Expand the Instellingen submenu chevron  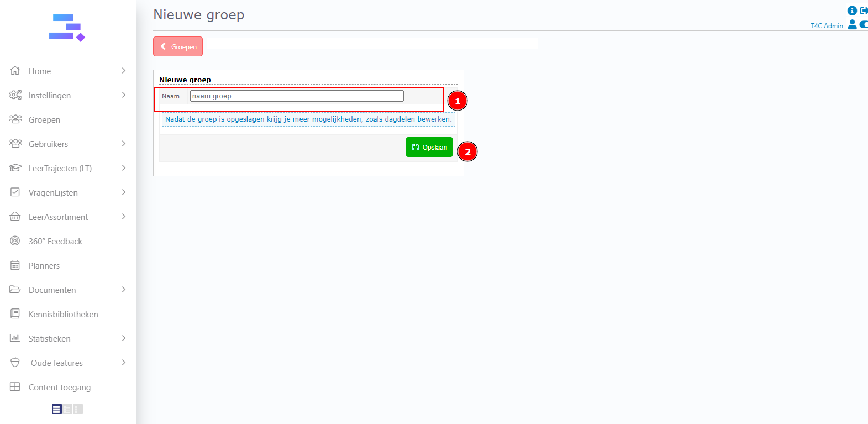(x=123, y=95)
